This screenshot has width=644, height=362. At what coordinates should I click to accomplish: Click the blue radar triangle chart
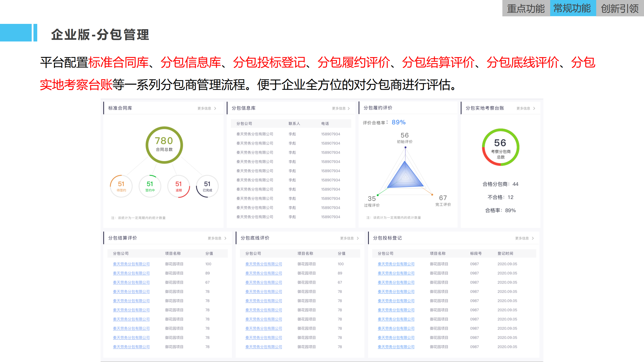405,175
